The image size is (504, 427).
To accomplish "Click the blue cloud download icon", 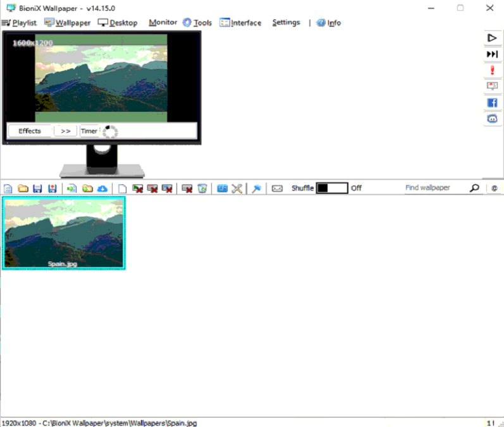I will coord(102,188).
